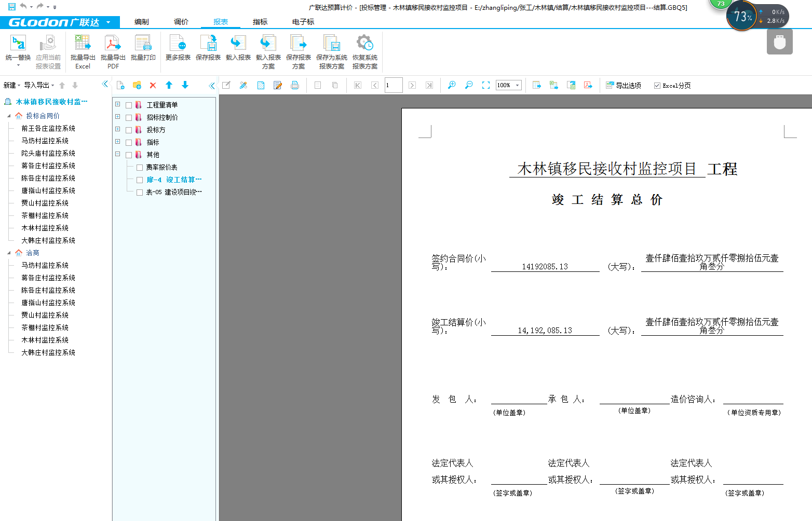Collapse the 其他 node
Screen dimensions: 812x521
(x=117, y=154)
